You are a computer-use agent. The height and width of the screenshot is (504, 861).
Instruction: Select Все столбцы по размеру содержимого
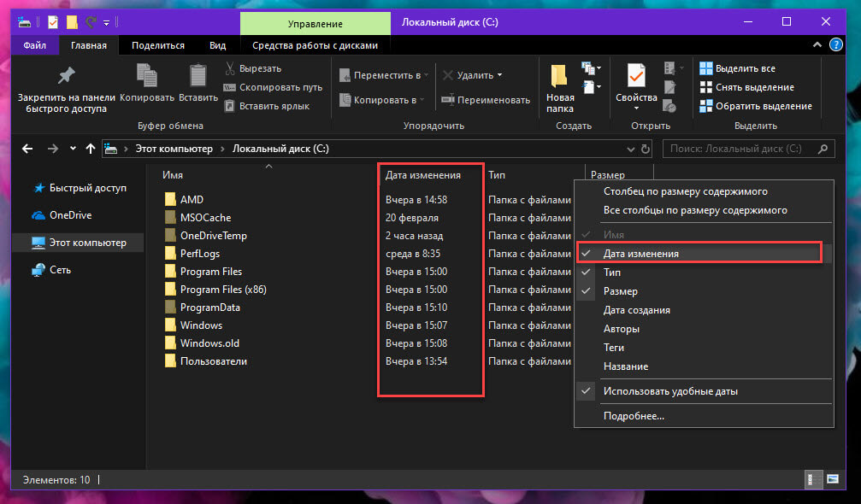click(x=704, y=210)
